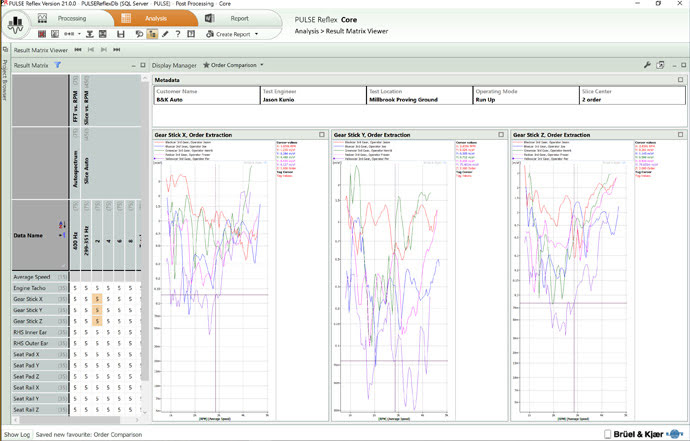Screen dimensions: 690x441
Task: Select the highlighted Gear Stick Z order 2 cell
Action: pos(97,321)
